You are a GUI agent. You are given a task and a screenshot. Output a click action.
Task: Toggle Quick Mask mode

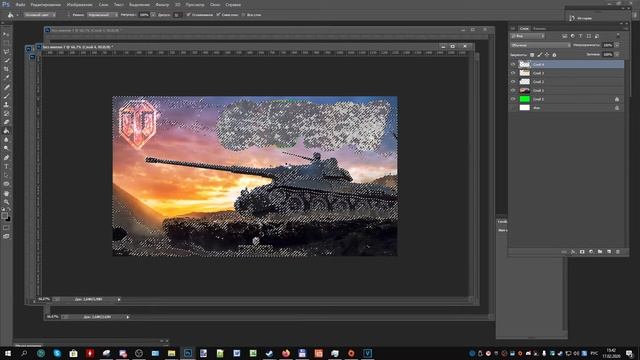[x=6, y=228]
